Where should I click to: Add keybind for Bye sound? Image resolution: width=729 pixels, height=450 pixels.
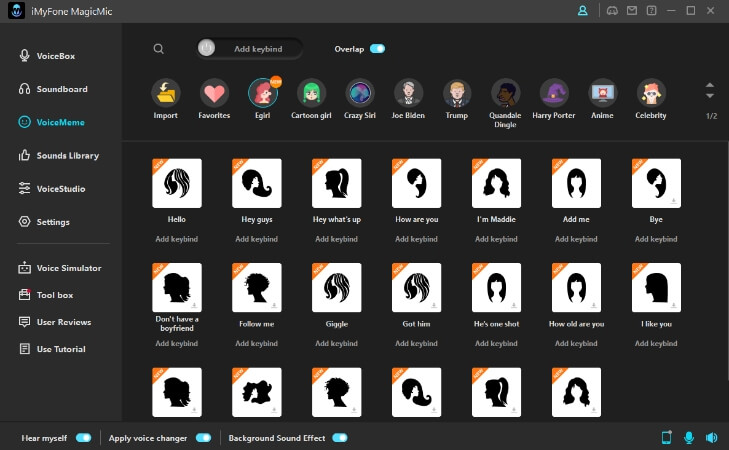(656, 239)
